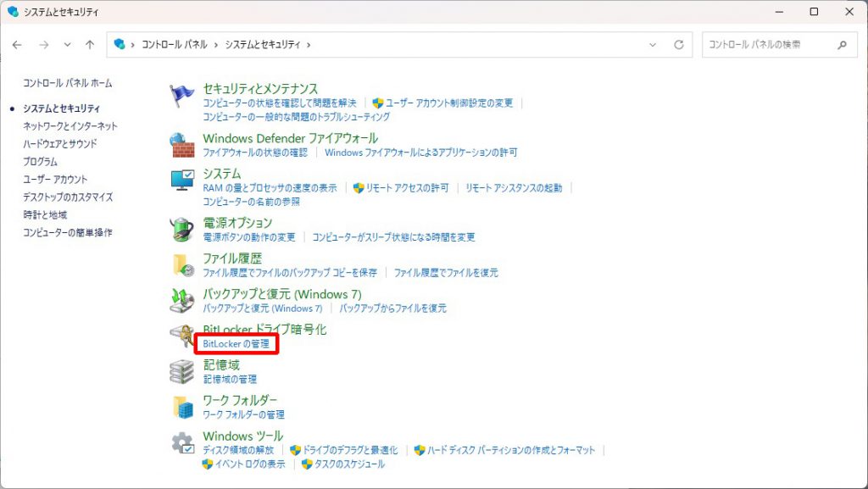Click コンピューターの状態を確認して問題を解決
The image size is (868, 489).
tap(280, 103)
